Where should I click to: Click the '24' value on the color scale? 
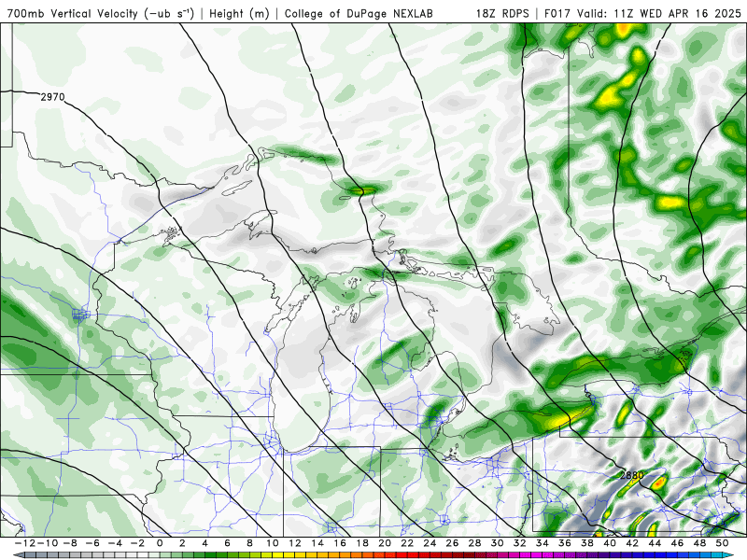click(x=430, y=543)
